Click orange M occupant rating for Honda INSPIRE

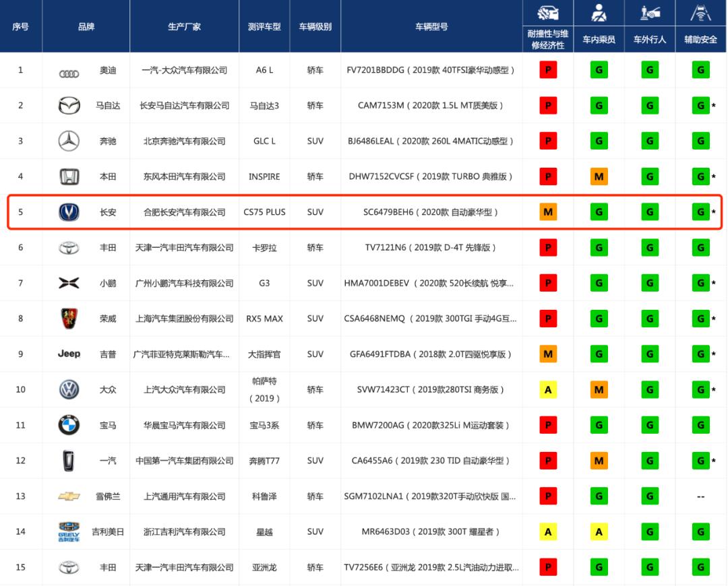click(599, 176)
